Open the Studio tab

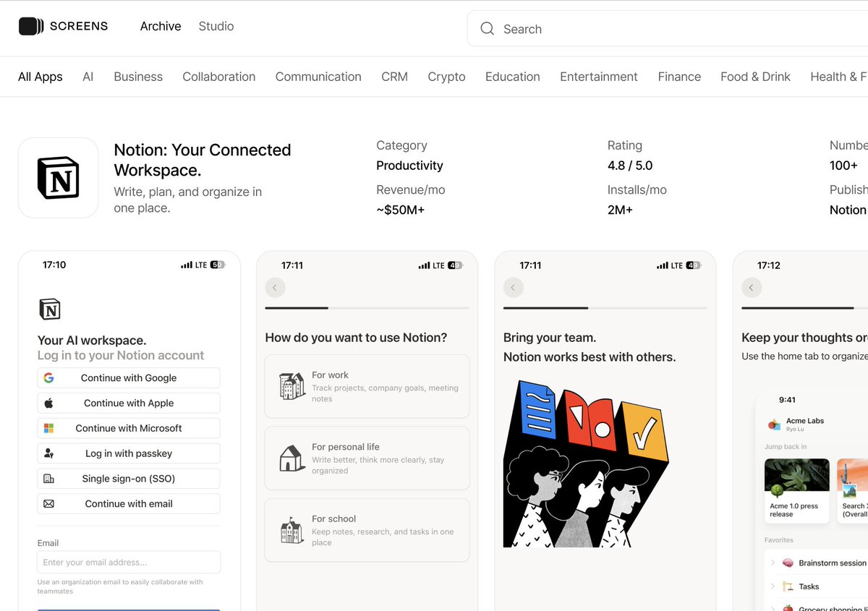(x=216, y=26)
